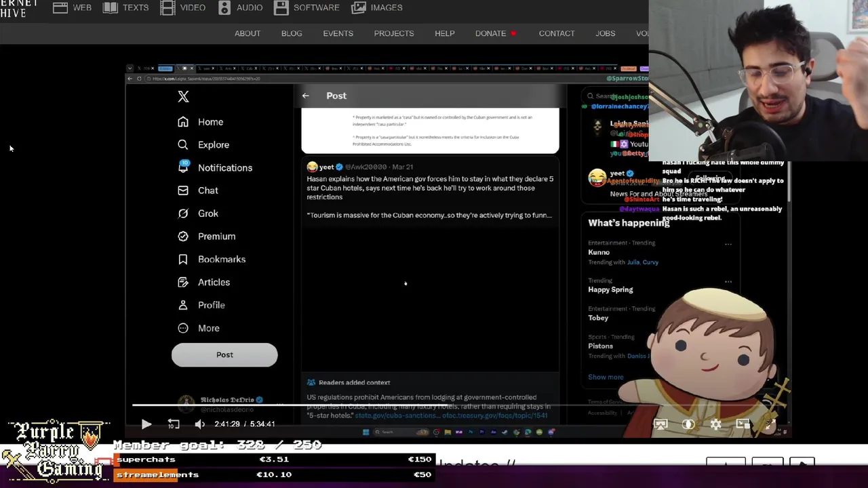The width and height of the screenshot is (868, 488).
Task: Open the Texts media section
Action: [x=126, y=7]
